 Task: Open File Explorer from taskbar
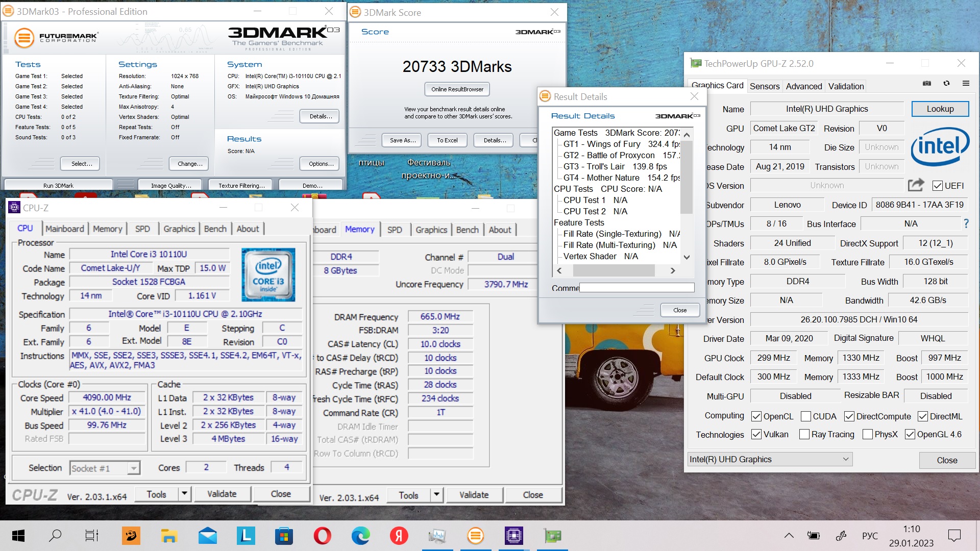pyautogui.click(x=169, y=536)
